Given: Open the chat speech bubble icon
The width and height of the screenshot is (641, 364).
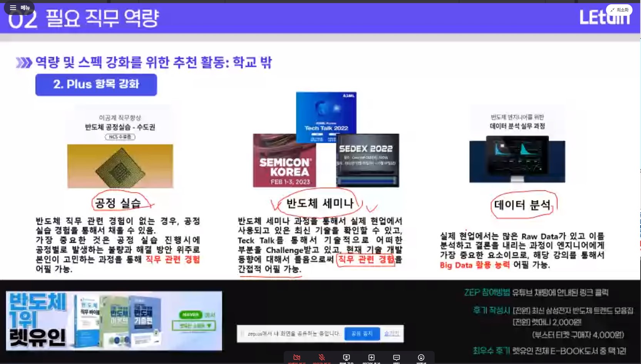Looking at the screenshot, I should pos(396,358).
